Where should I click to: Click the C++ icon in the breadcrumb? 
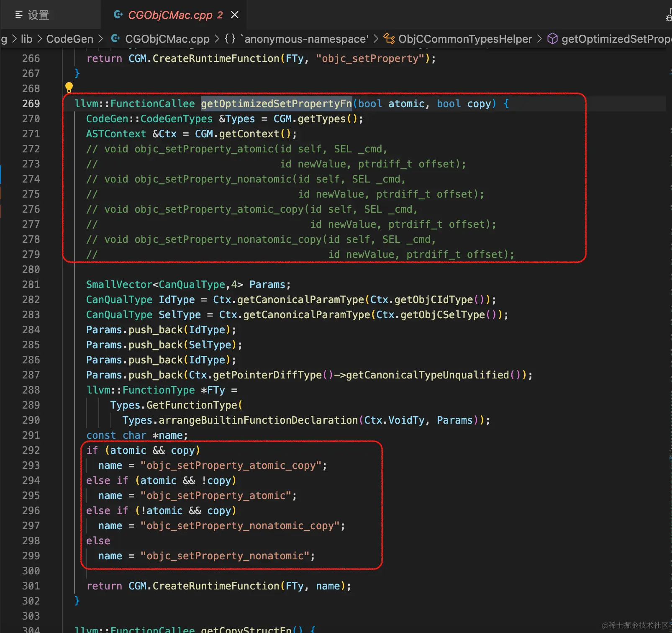(116, 39)
